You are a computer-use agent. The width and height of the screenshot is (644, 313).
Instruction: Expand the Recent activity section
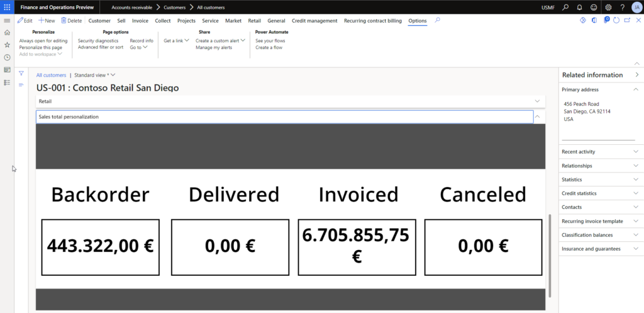(x=601, y=152)
